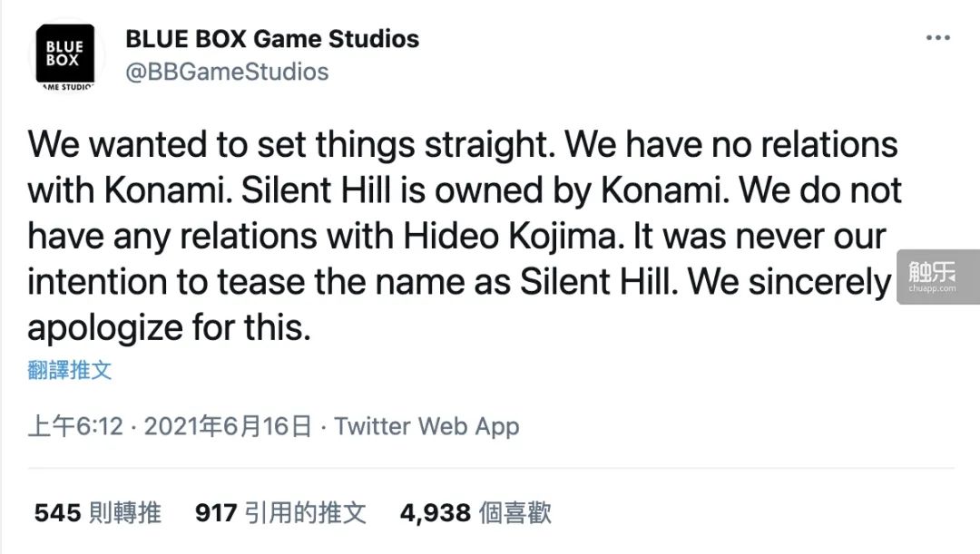Click the 2021年6月16日 date

tap(228, 426)
